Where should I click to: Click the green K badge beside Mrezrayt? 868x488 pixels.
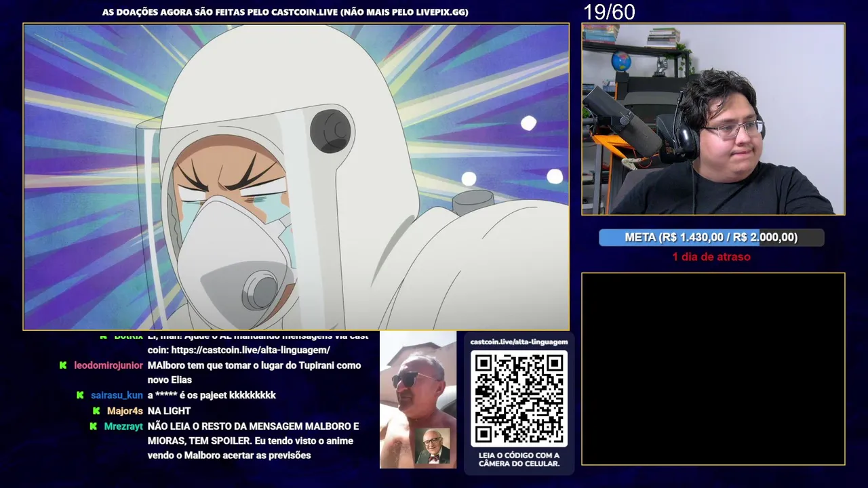click(93, 426)
